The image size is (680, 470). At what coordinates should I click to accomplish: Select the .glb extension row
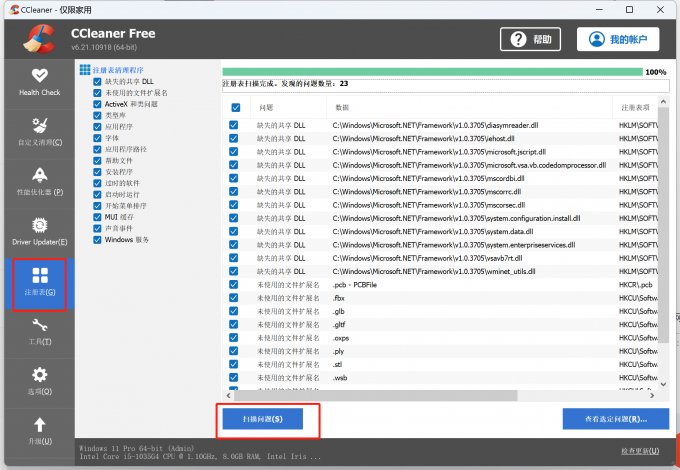pyautogui.click(x=441, y=311)
